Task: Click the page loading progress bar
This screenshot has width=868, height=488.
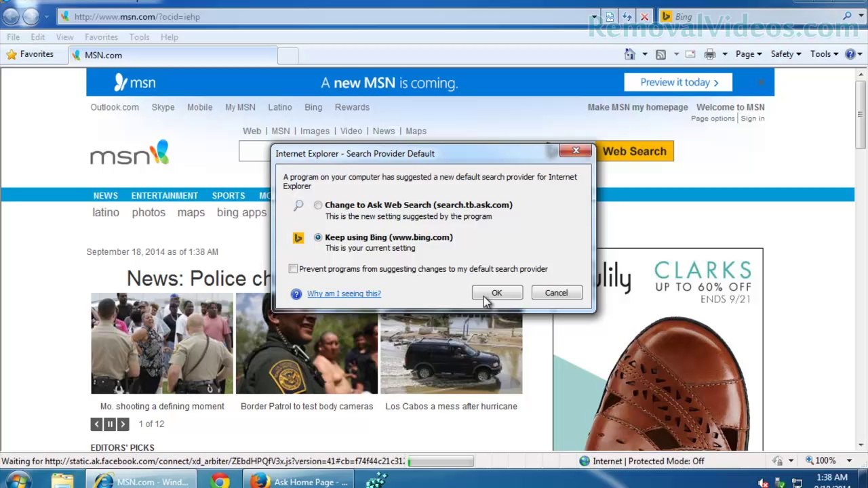Action: 441,461
